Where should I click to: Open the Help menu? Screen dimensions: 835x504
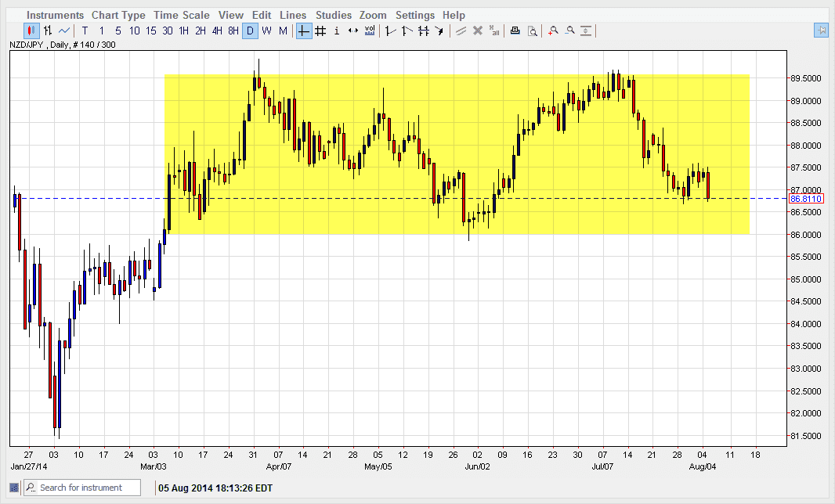tap(454, 15)
